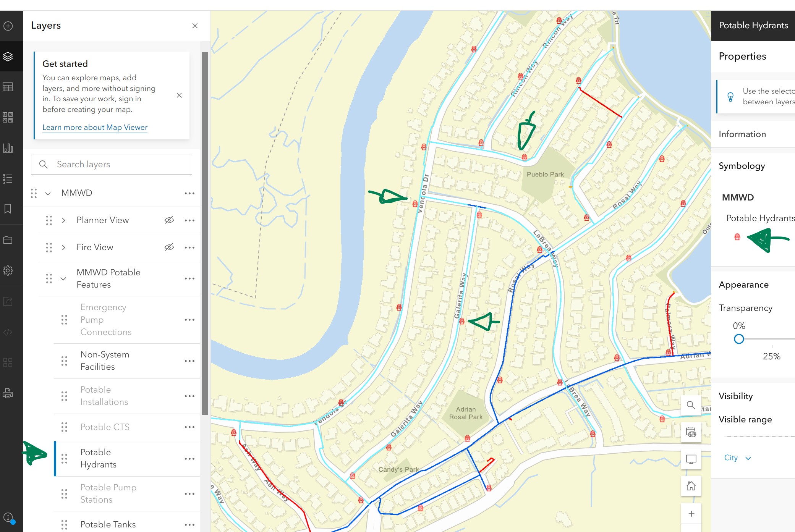Image resolution: width=795 pixels, height=532 pixels.
Task: Click the Transparency slider handle
Action: 739,339
